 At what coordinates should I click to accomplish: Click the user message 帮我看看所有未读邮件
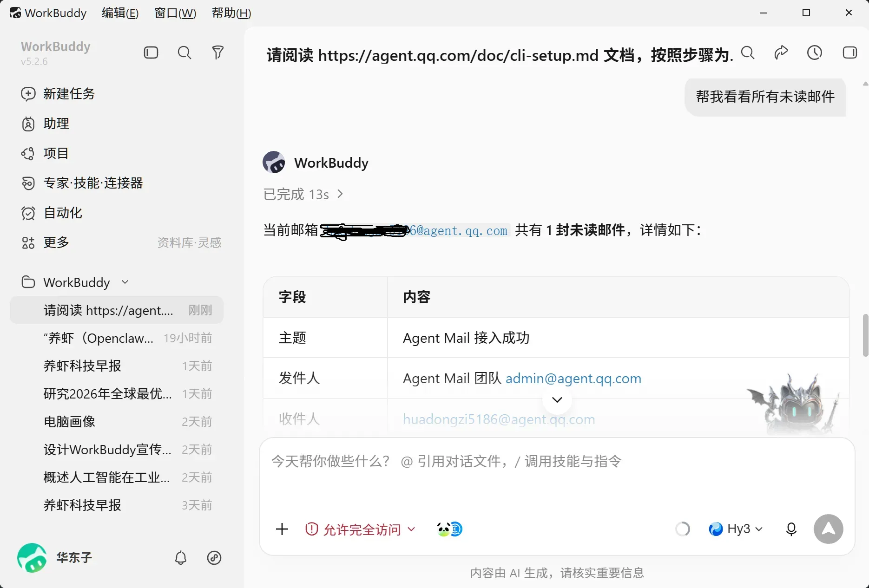[765, 97]
